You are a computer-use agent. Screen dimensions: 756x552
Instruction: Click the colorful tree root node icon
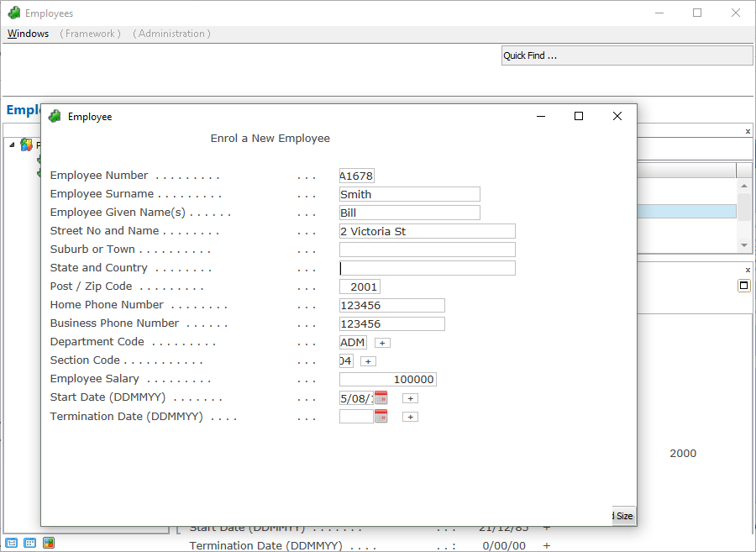pos(27,145)
